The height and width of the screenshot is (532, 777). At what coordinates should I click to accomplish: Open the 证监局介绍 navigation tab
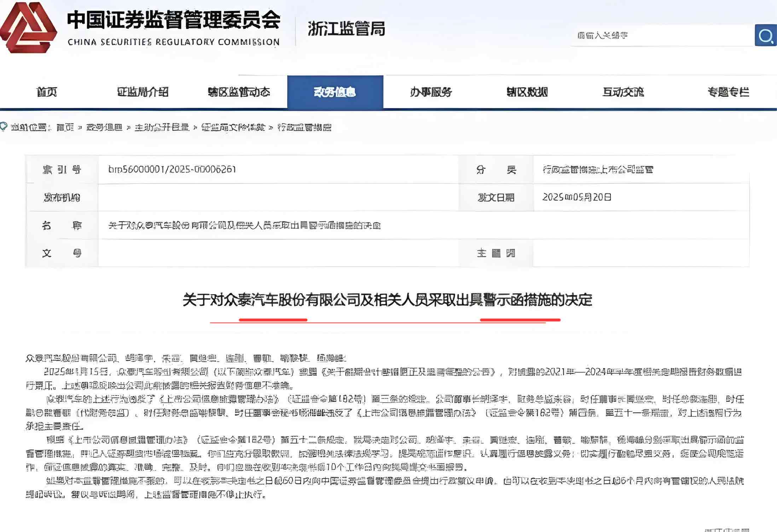point(143,92)
